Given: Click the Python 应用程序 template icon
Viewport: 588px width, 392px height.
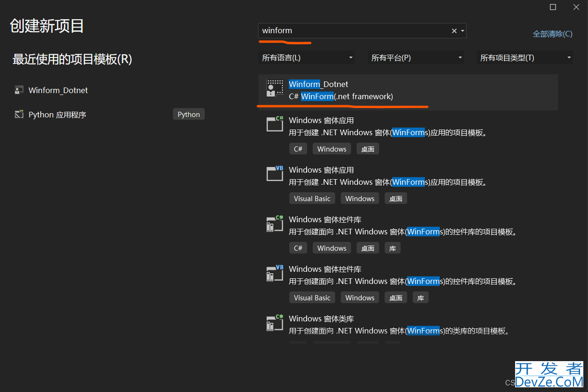Looking at the screenshot, I should point(19,114).
